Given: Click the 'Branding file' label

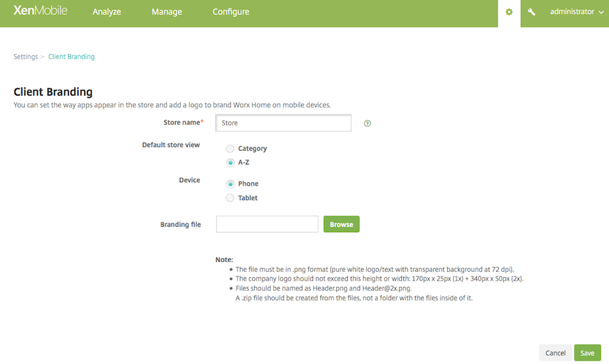Looking at the screenshot, I should 180,224.
